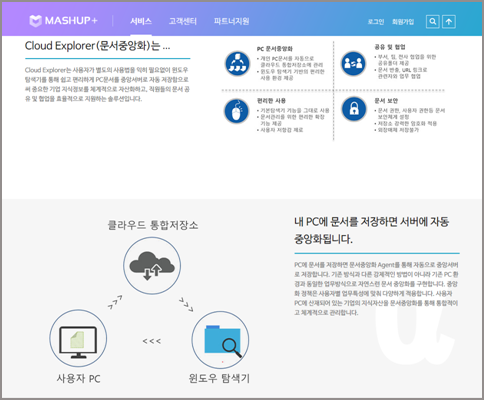Click the 편리한 사용 mouse icon
The image size is (484, 400).
[237, 111]
